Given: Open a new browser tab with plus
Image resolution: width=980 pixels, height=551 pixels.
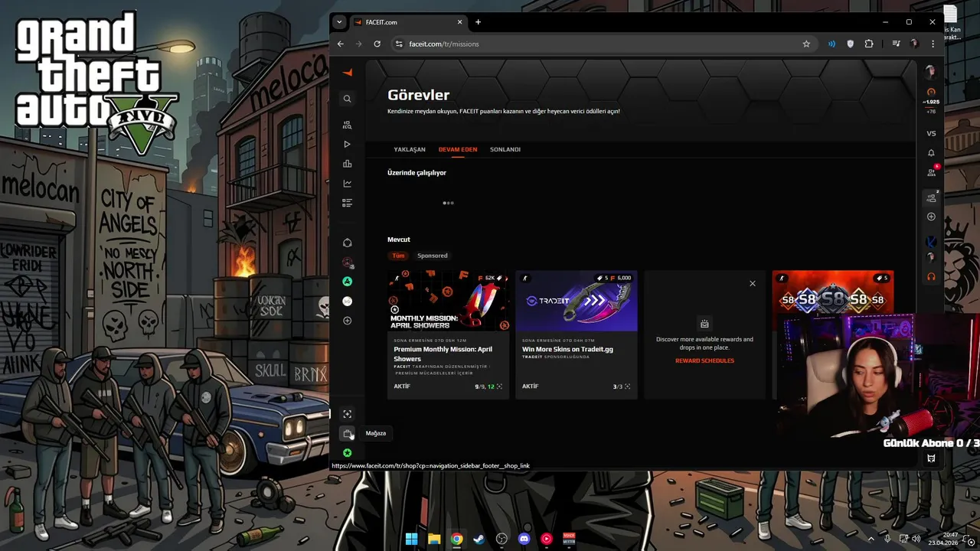Looking at the screenshot, I should pos(478,22).
